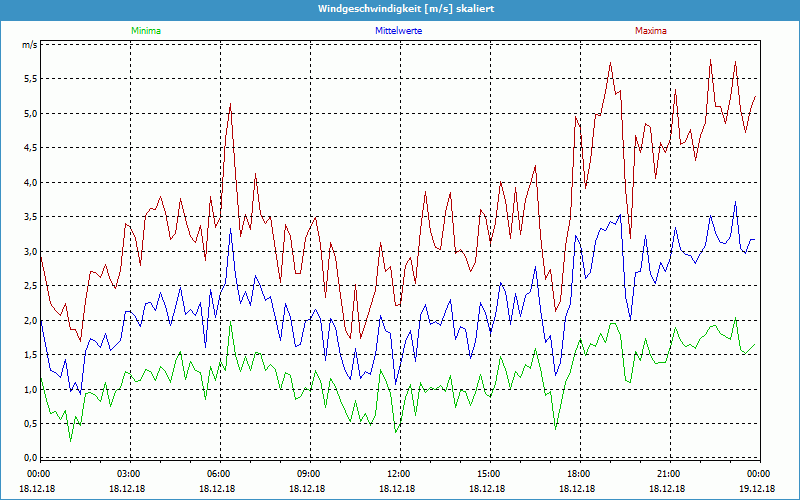Click the 1,0 y-axis value

pos(30,389)
